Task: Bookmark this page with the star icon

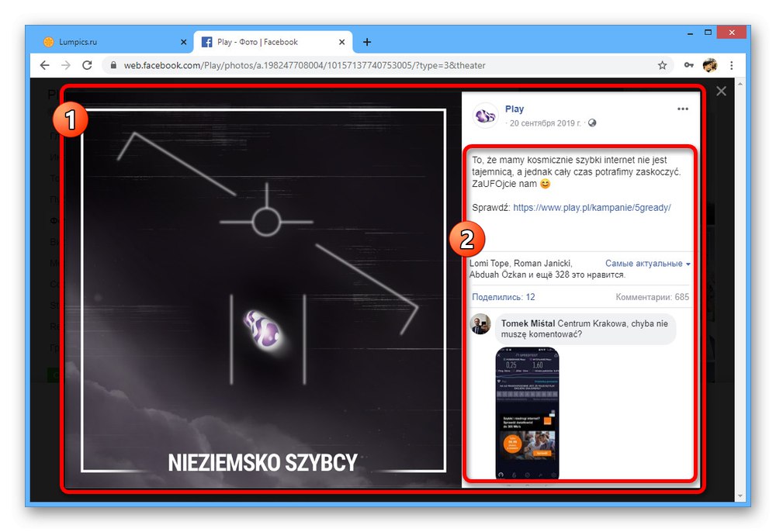Action: 662,65
